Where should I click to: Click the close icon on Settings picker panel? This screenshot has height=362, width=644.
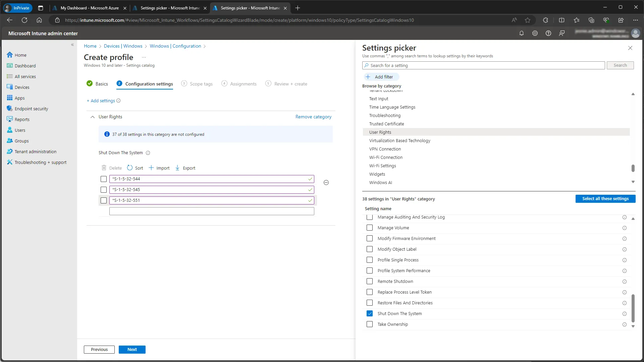pyautogui.click(x=630, y=48)
